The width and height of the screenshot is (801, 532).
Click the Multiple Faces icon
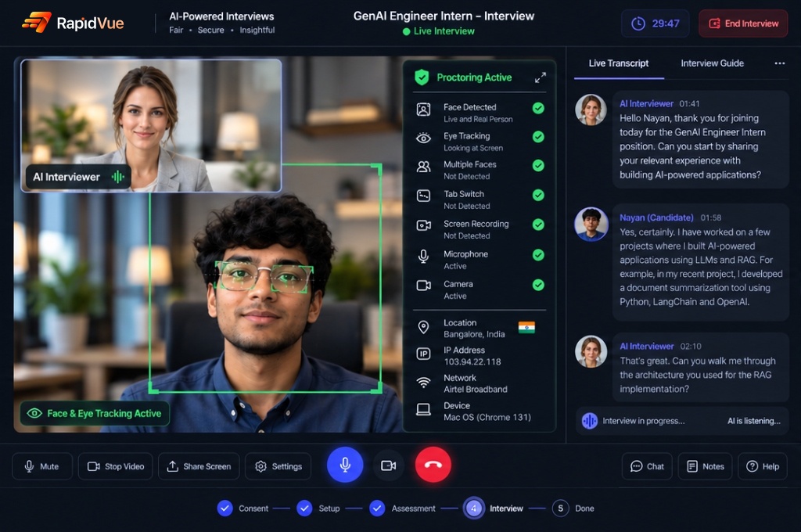[423, 167]
